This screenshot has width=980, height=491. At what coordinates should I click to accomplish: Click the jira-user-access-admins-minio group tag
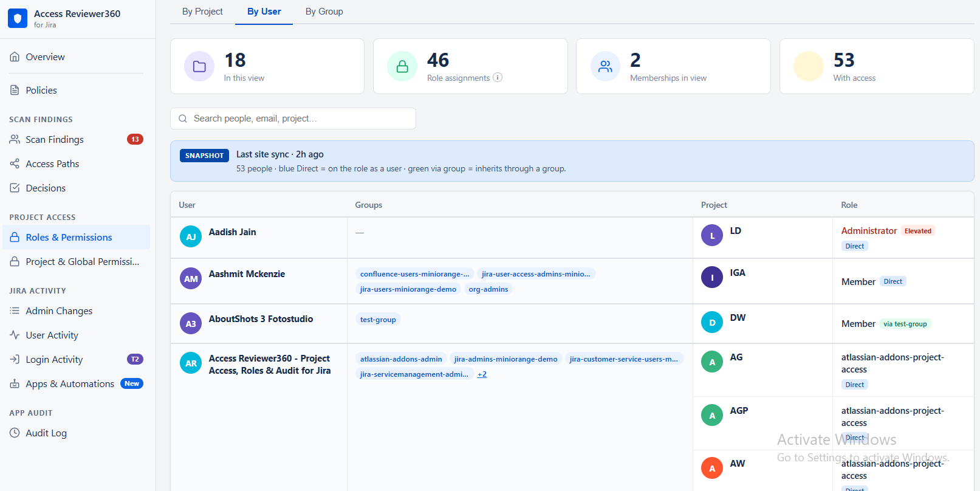536,274
